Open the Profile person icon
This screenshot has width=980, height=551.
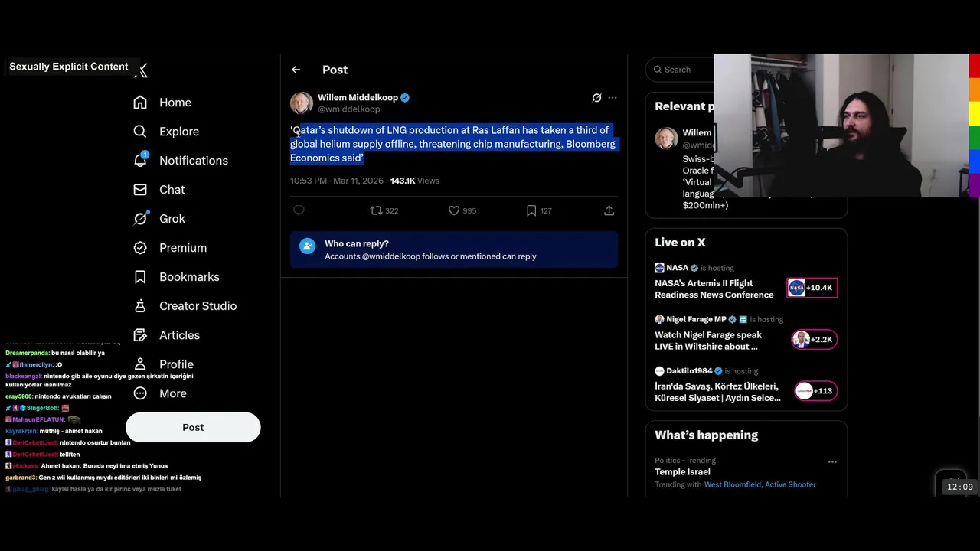[140, 364]
